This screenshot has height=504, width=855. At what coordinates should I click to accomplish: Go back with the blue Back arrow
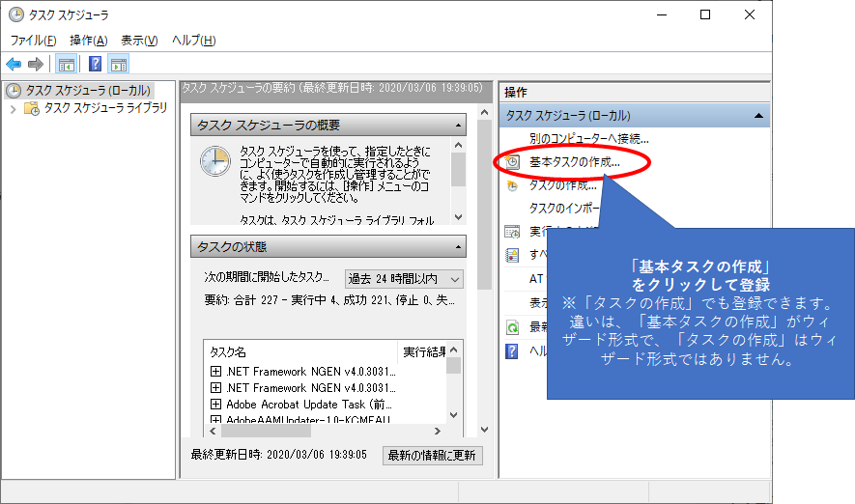pyautogui.click(x=14, y=65)
